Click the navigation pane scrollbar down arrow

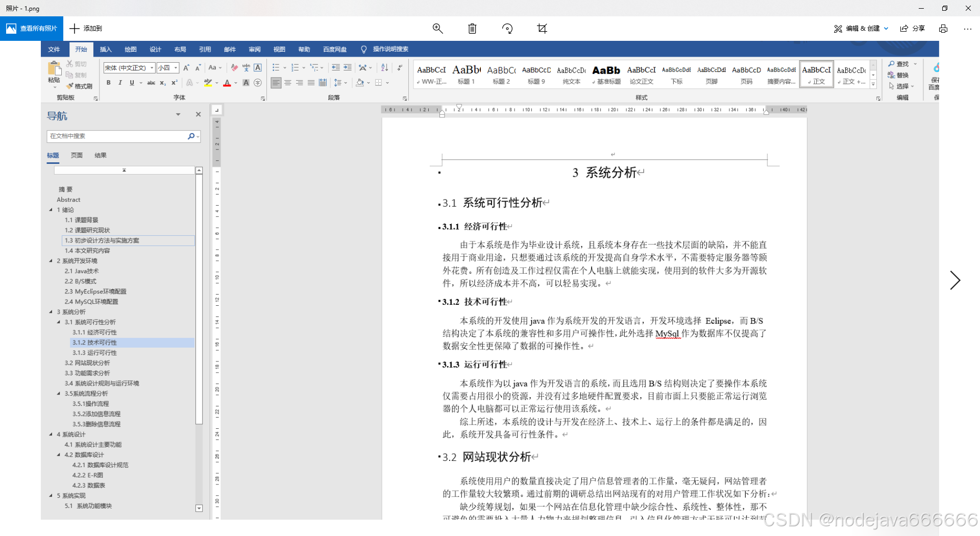(199, 508)
